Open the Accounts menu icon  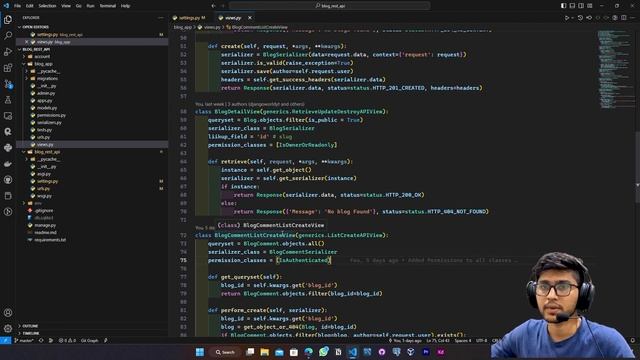pos(8,313)
